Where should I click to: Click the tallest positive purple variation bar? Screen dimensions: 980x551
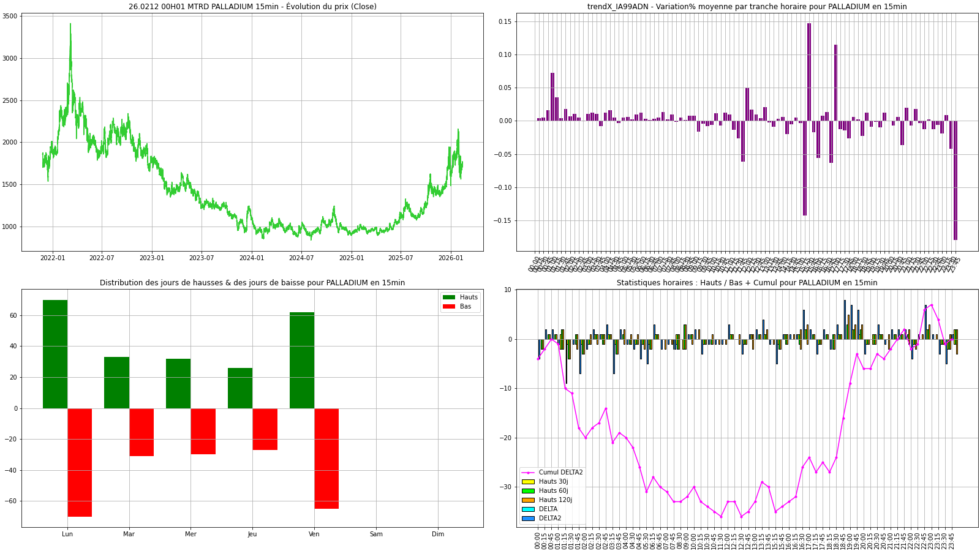pyautogui.click(x=809, y=72)
